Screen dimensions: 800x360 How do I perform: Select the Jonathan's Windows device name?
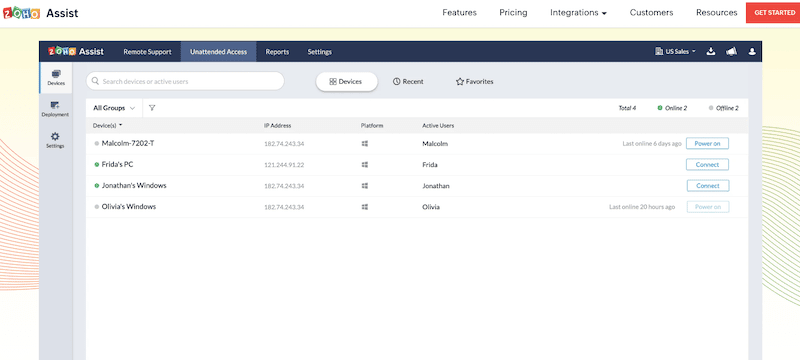point(134,186)
